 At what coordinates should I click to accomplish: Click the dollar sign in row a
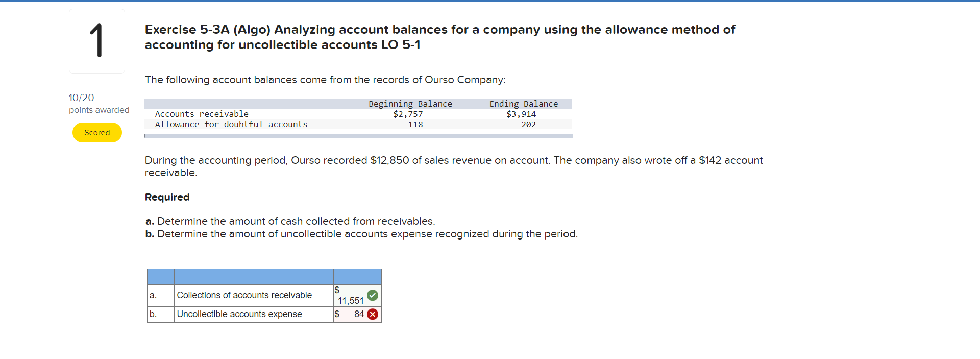[336, 290]
